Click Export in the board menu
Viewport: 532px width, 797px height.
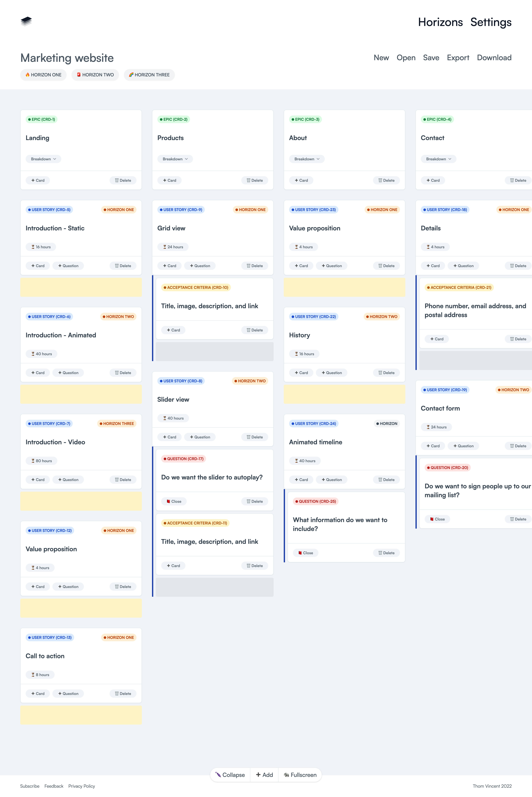click(x=458, y=58)
